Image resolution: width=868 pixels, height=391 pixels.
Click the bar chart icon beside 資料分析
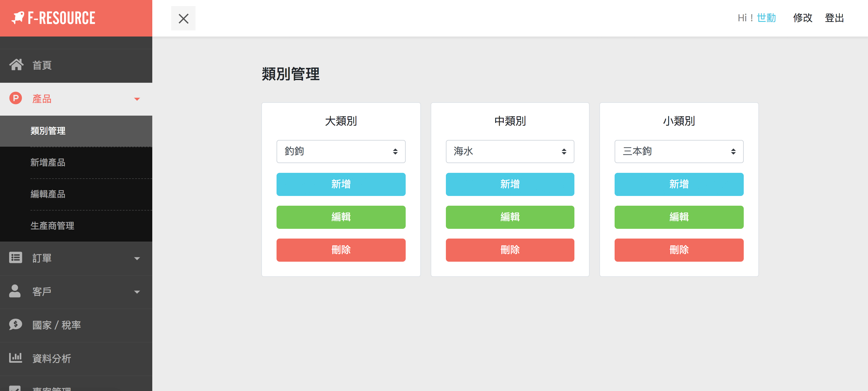[16, 358]
